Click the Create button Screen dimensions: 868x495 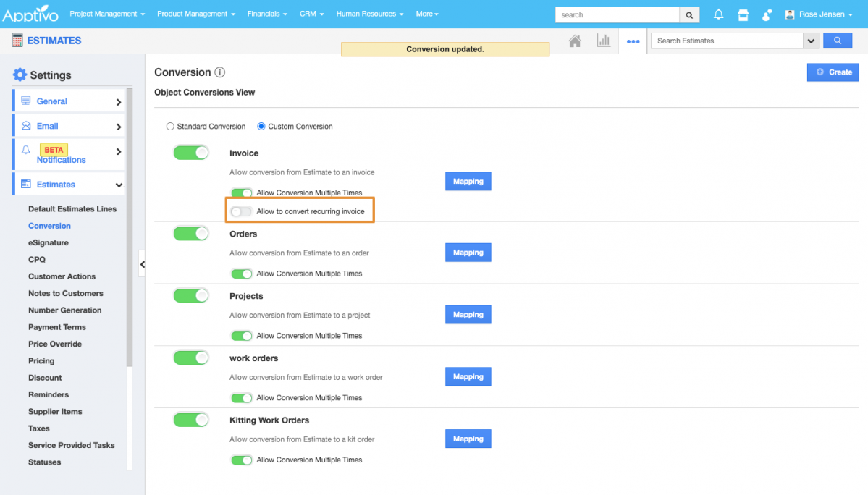click(x=833, y=72)
